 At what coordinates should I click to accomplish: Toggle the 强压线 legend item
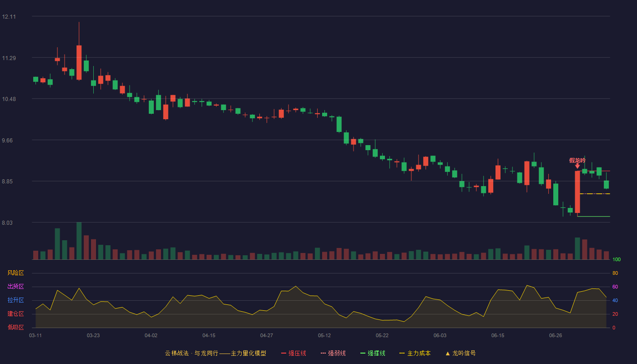293,353
